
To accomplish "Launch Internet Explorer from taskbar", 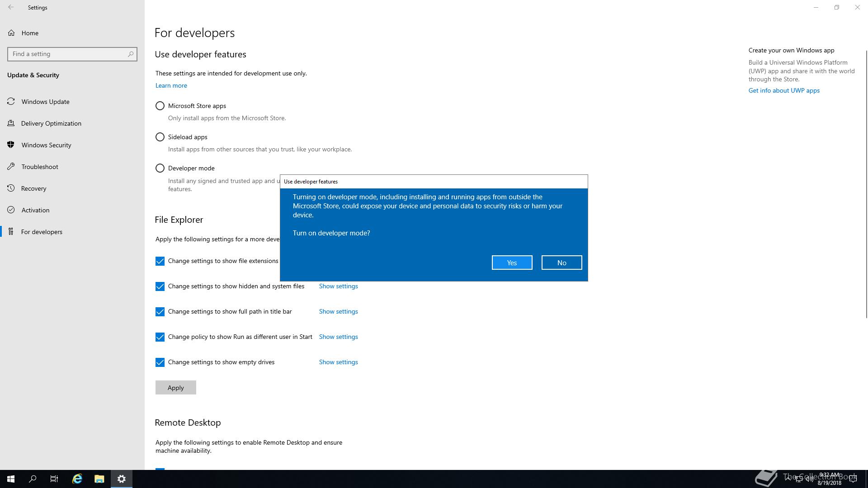I will [77, 479].
